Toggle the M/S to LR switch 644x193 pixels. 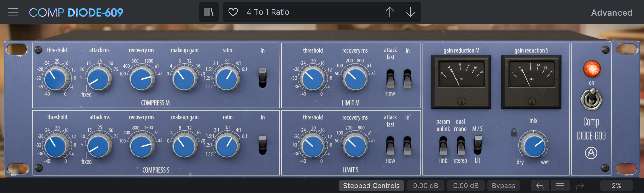pyautogui.click(x=478, y=145)
